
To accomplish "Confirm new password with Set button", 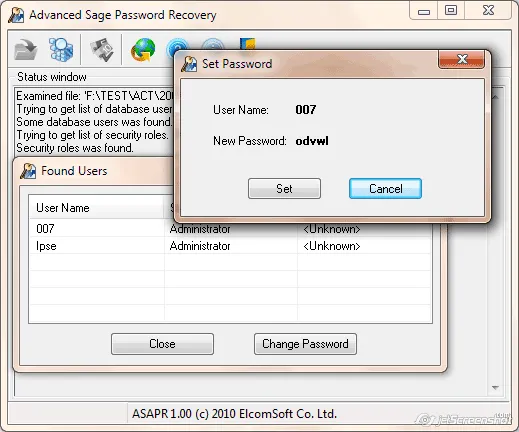I will tap(284, 189).
